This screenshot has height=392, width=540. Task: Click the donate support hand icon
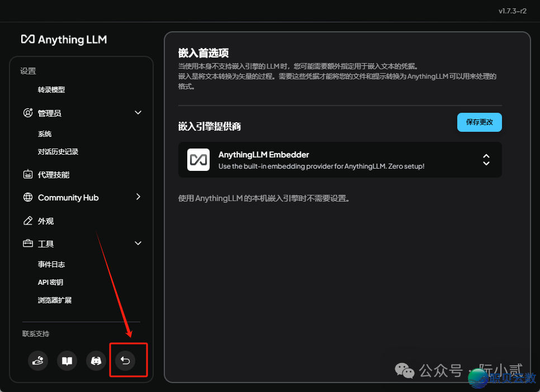[38, 361]
